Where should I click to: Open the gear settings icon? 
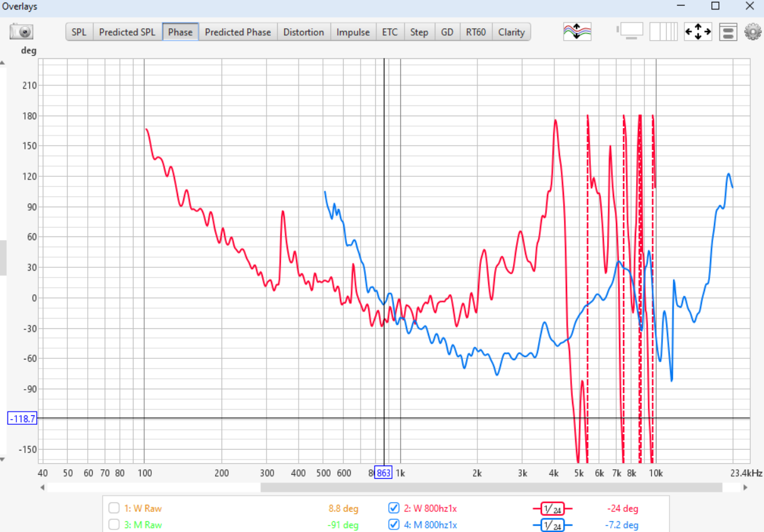pyautogui.click(x=753, y=32)
